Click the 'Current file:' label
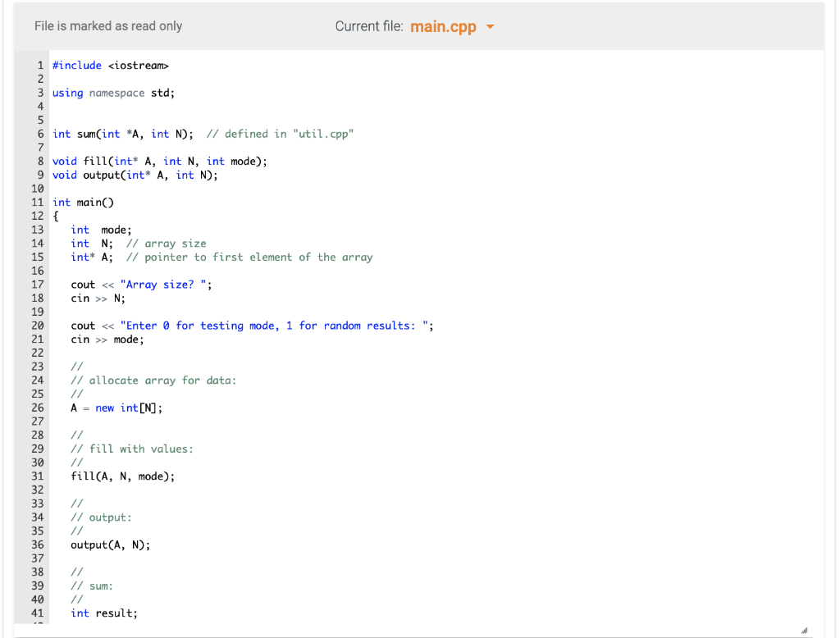840x638 pixels. (369, 26)
